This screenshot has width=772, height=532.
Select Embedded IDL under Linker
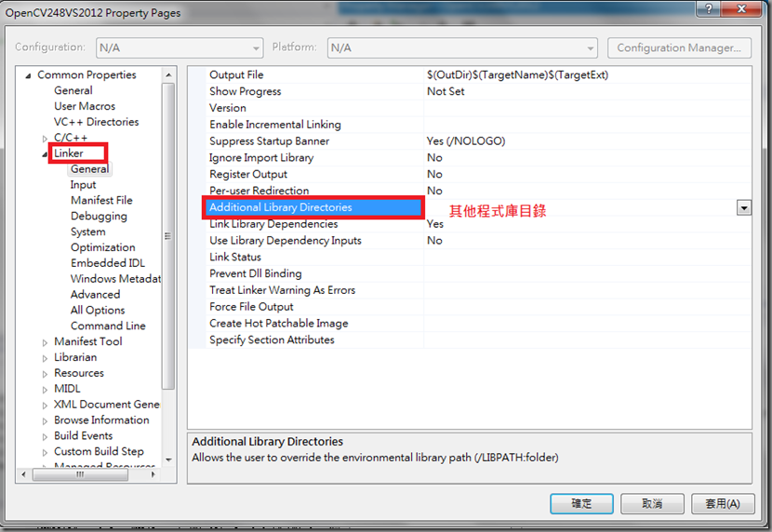pyautogui.click(x=108, y=263)
